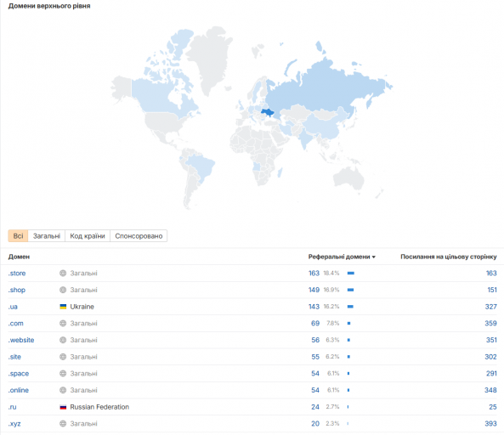Click referring domains count 143 for .ua

coord(314,307)
